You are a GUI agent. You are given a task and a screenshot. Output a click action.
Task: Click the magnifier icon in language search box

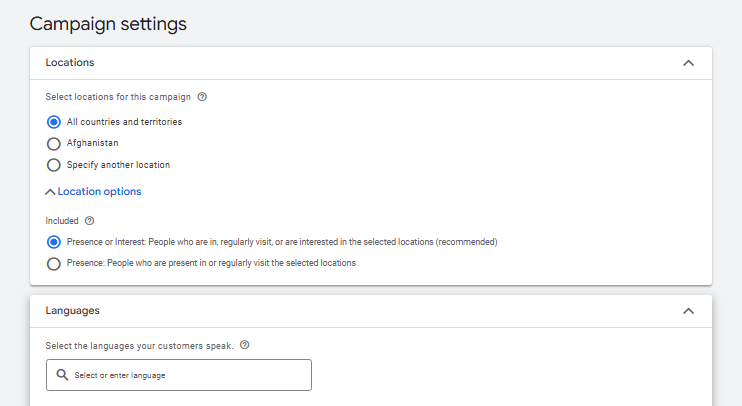(62, 375)
